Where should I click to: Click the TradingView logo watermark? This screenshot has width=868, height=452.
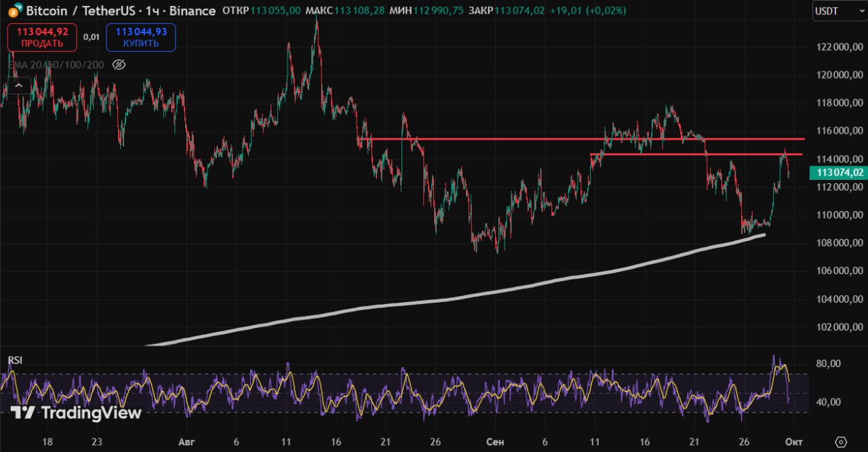(76, 413)
